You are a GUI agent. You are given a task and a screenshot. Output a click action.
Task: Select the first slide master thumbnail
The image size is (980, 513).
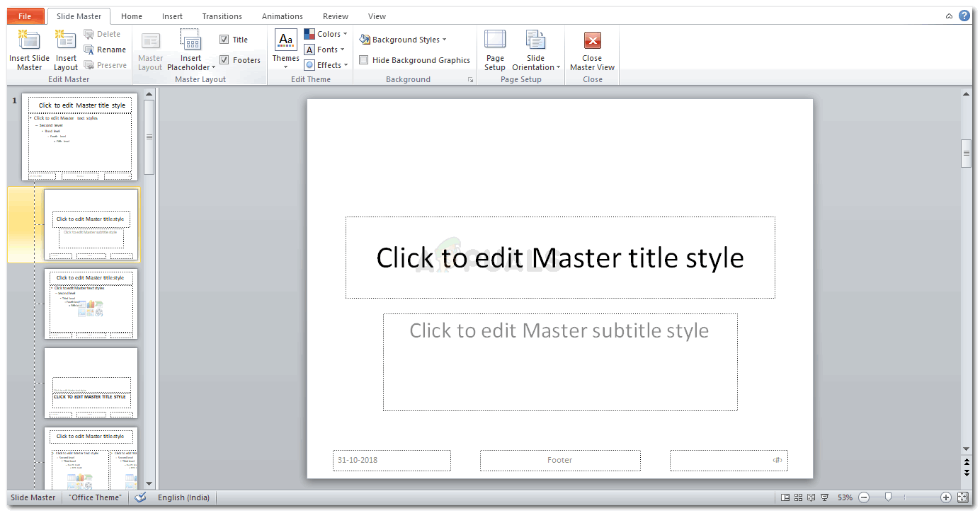point(80,137)
